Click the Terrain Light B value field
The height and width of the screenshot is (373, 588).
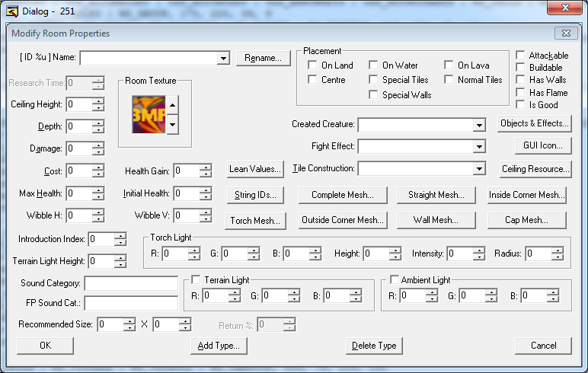337,296
